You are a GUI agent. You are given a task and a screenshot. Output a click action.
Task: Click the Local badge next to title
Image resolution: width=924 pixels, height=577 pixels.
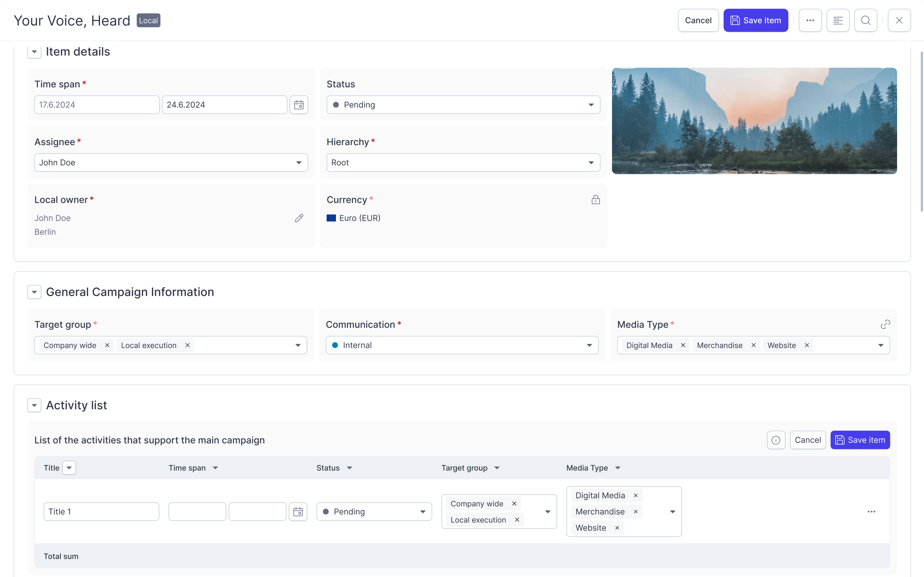(148, 20)
